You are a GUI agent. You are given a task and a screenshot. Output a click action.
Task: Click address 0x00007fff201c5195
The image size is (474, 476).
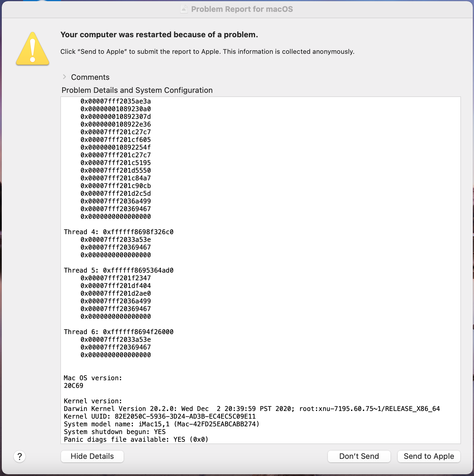point(116,163)
